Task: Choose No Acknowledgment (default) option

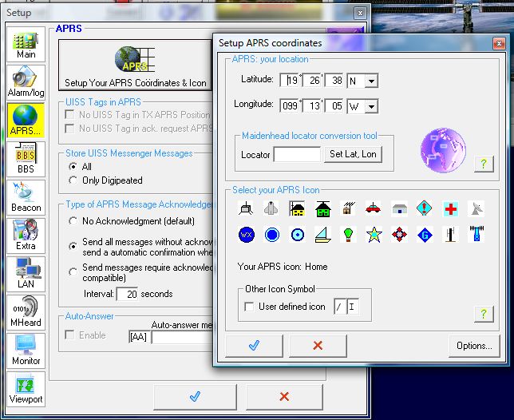Action: (x=73, y=221)
